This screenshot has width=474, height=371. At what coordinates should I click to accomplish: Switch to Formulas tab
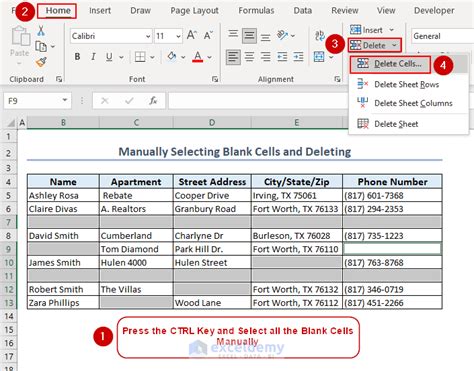(x=256, y=11)
